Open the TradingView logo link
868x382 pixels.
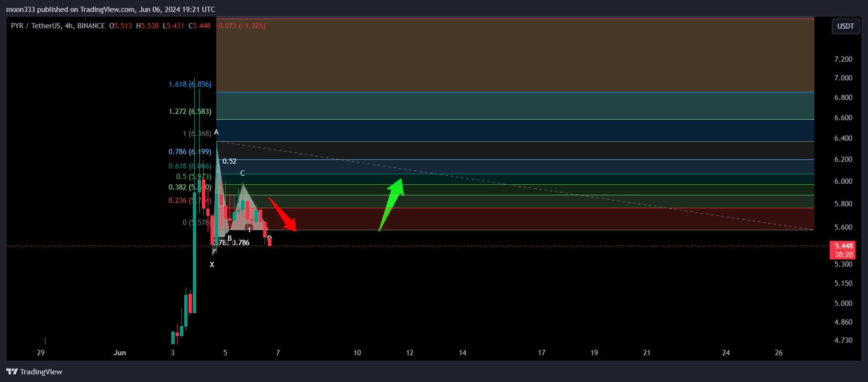[34, 371]
